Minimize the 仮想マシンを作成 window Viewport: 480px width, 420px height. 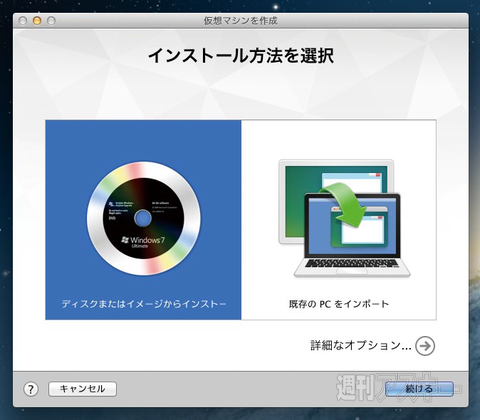(37, 21)
